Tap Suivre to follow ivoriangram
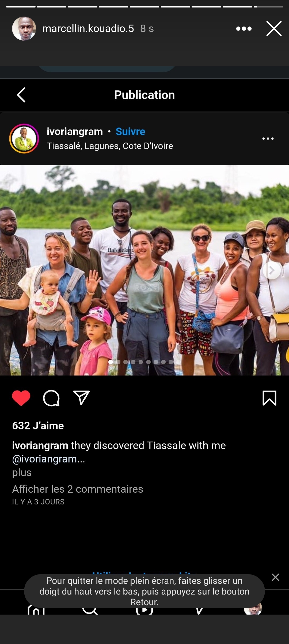Screen dimensions: 289x644 [x=130, y=132]
